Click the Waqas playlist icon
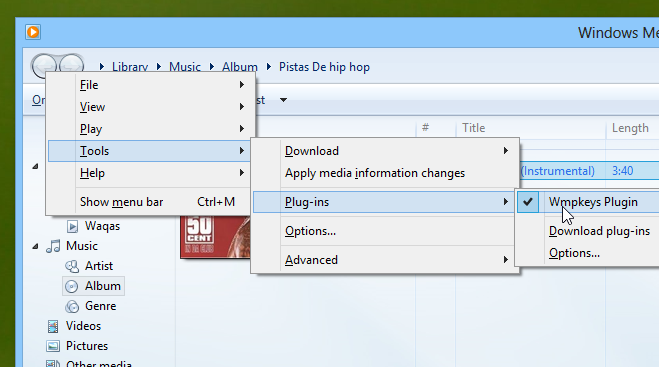The height and width of the screenshot is (367, 659). [x=72, y=227]
